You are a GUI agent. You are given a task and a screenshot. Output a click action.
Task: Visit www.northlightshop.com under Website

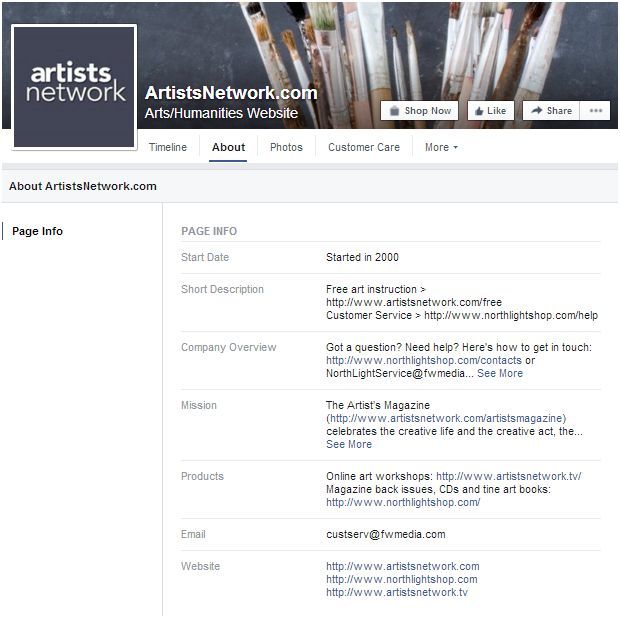[x=401, y=579]
